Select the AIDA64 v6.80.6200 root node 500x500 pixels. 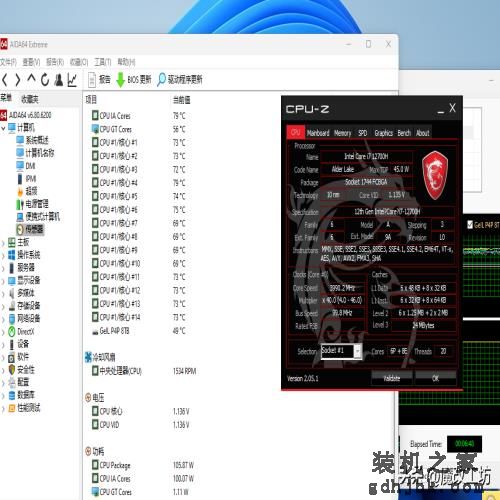(26, 115)
